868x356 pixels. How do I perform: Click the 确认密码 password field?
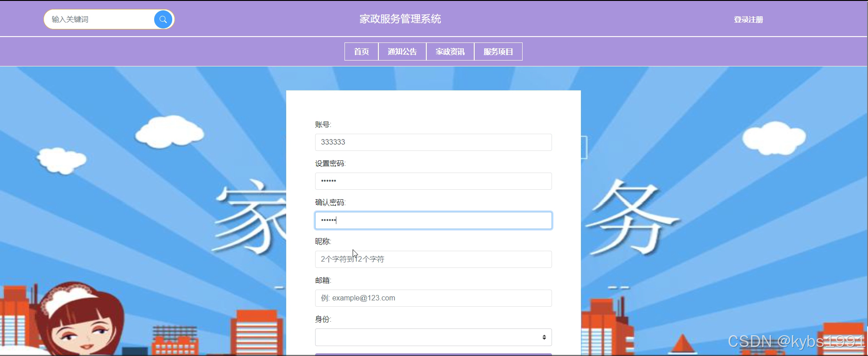click(x=433, y=220)
